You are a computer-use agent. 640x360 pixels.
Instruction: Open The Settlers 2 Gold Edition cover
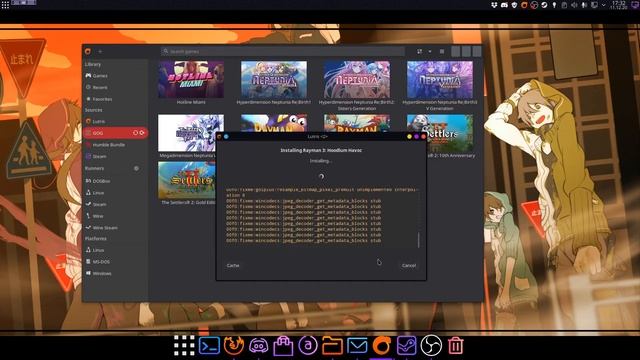187,180
